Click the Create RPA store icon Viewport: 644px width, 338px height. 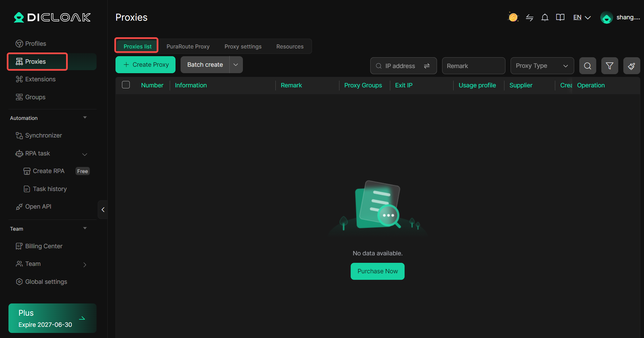(27, 171)
